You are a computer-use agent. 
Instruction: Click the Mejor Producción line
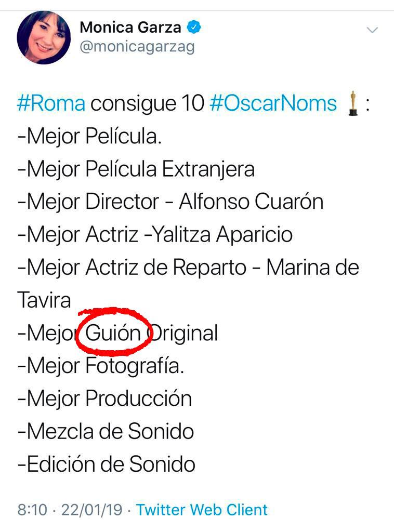pos(104,398)
